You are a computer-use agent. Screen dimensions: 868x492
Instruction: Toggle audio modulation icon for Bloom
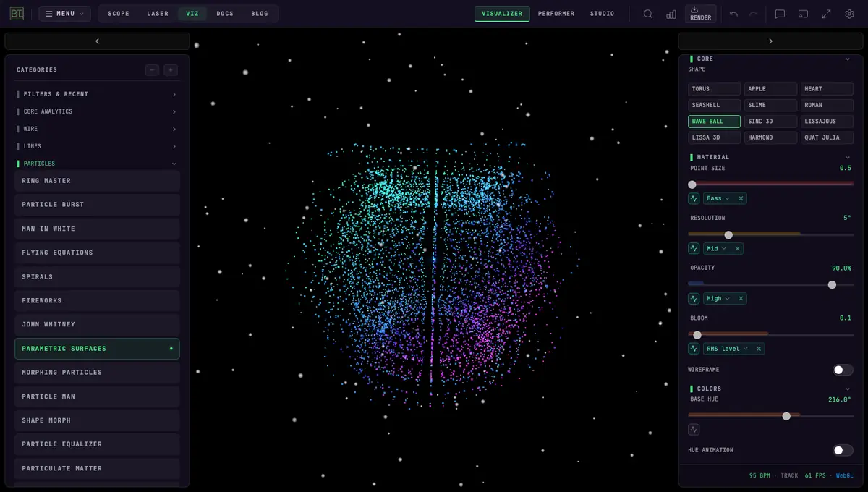pos(694,349)
